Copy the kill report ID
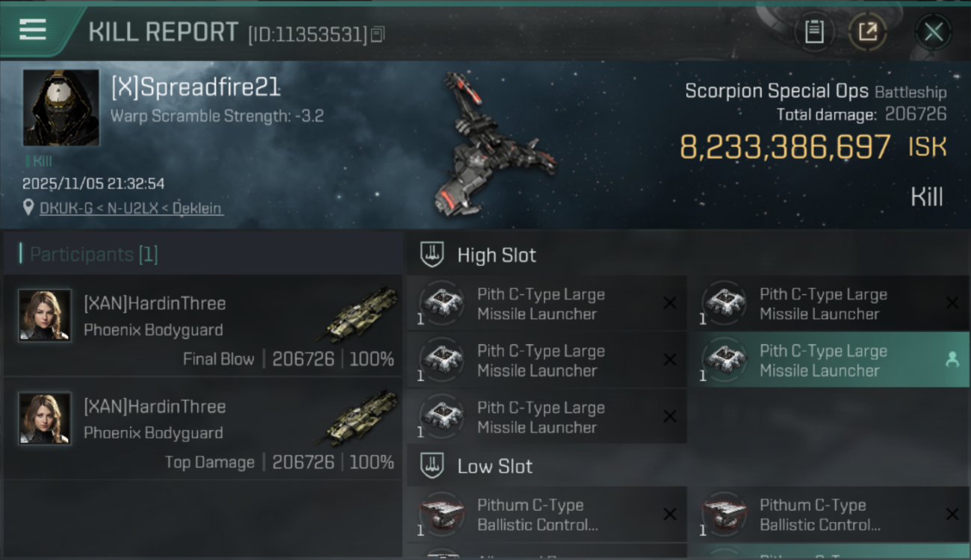The width and height of the screenshot is (971, 560). [377, 34]
